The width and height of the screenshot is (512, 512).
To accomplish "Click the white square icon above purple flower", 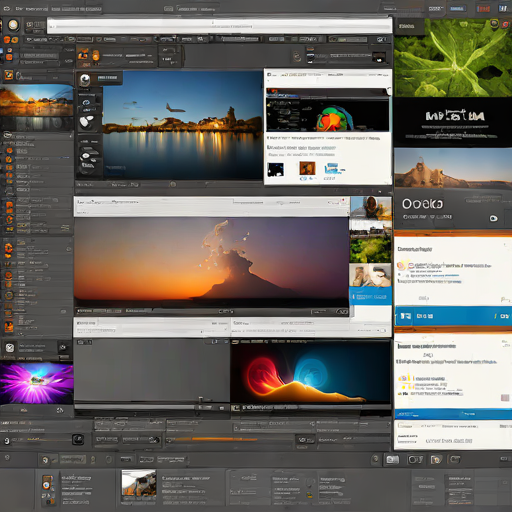I will [x=10, y=348].
